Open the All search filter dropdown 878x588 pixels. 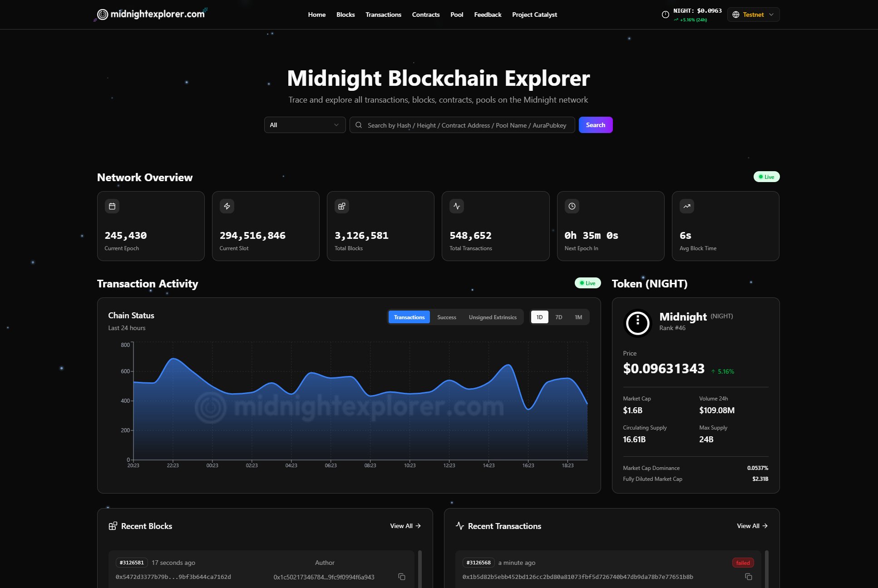pyautogui.click(x=305, y=125)
